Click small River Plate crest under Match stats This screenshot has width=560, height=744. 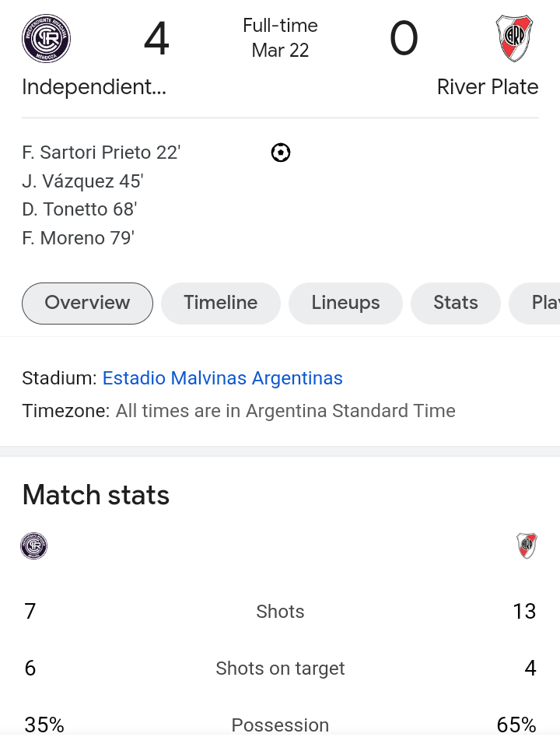tap(527, 546)
